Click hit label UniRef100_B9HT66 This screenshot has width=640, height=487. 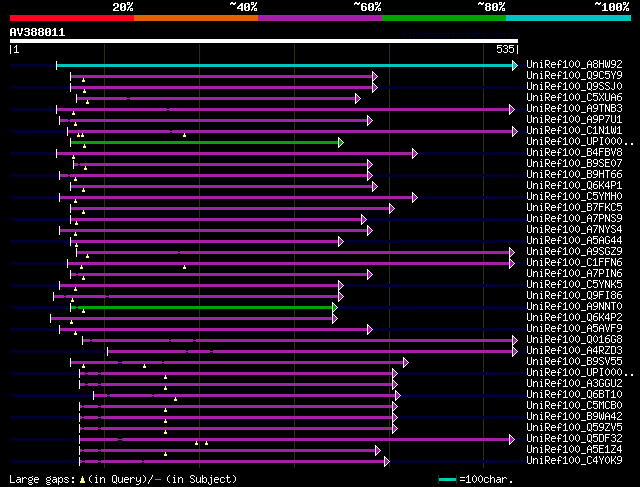click(x=574, y=174)
